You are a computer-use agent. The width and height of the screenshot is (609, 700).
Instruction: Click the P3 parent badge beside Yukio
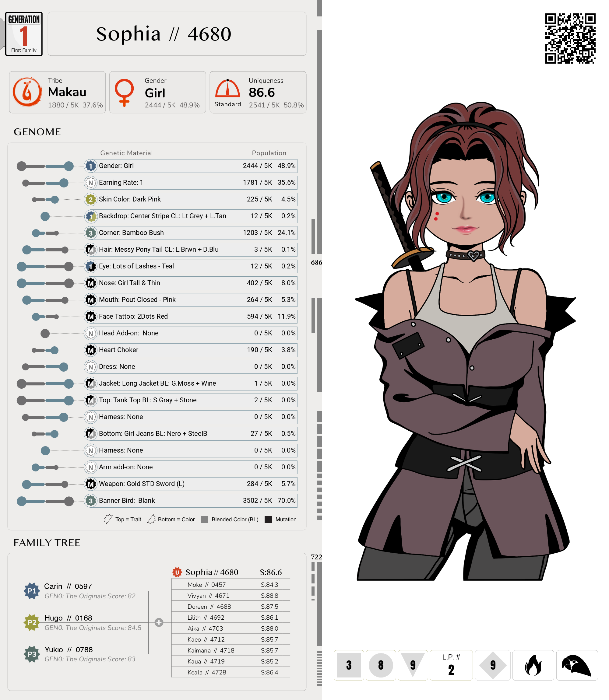32,654
